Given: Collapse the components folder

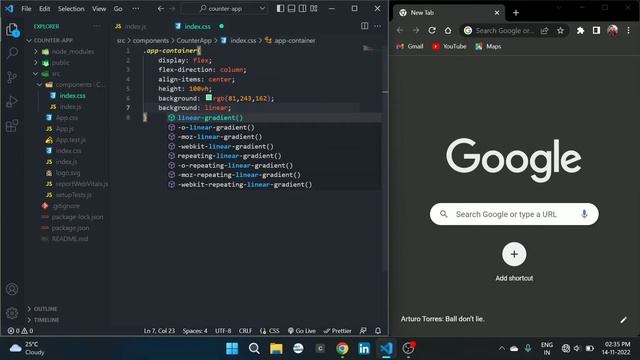Looking at the screenshot, I should click(40, 84).
